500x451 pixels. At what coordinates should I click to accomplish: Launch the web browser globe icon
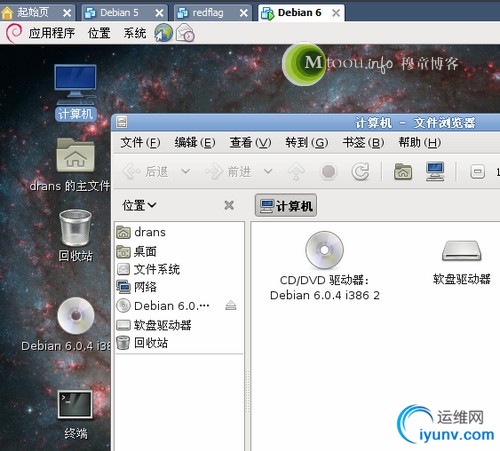coord(163,33)
